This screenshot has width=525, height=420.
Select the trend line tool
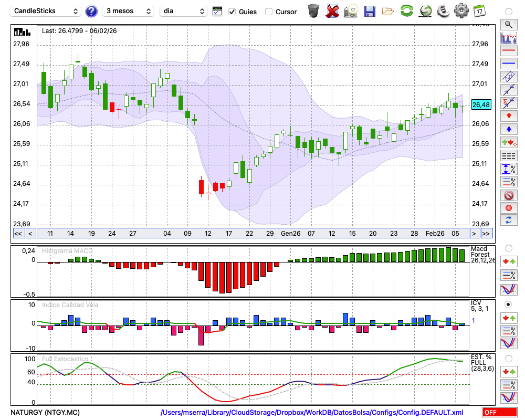509,89
